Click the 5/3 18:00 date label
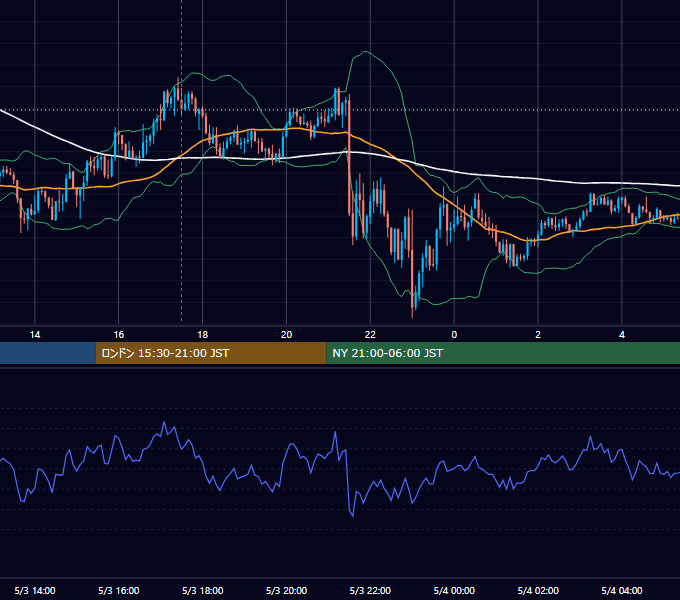 (x=203, y=590)
